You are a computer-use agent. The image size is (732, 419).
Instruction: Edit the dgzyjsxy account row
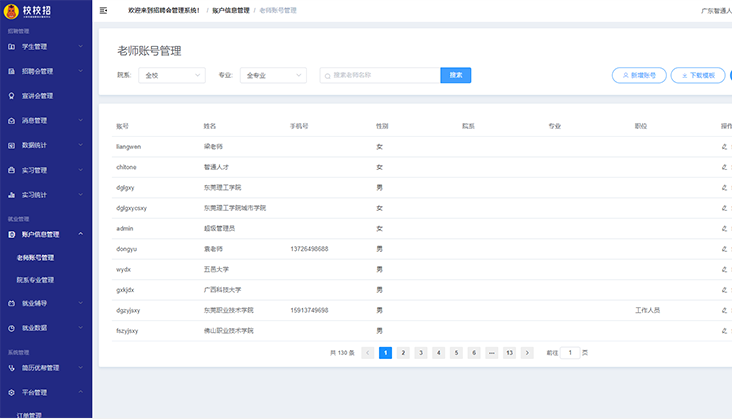pos(724,310)
